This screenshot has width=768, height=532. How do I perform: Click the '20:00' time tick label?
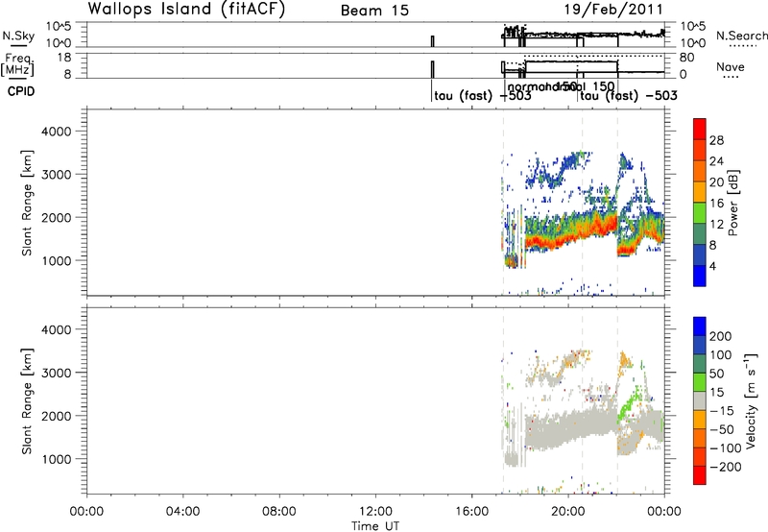point(567,512)
